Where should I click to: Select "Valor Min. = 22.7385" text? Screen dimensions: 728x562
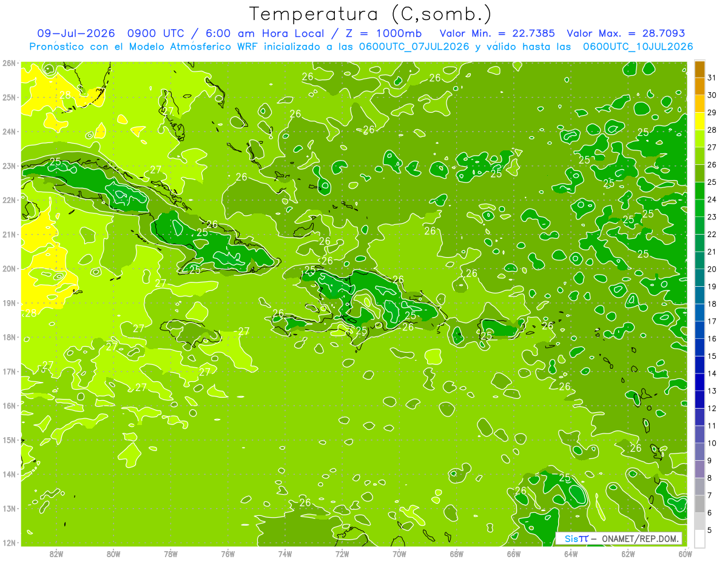pyautogui.click(x=497, y=33)
